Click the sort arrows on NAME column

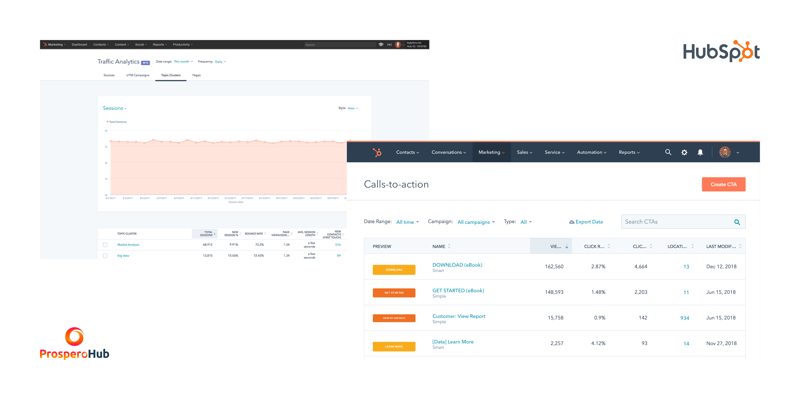451,246
